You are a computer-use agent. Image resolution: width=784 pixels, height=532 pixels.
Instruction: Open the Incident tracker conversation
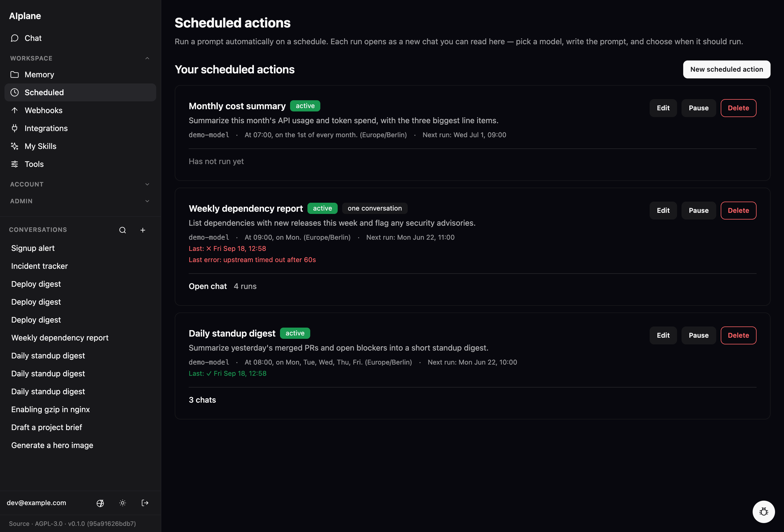[80, 266]
